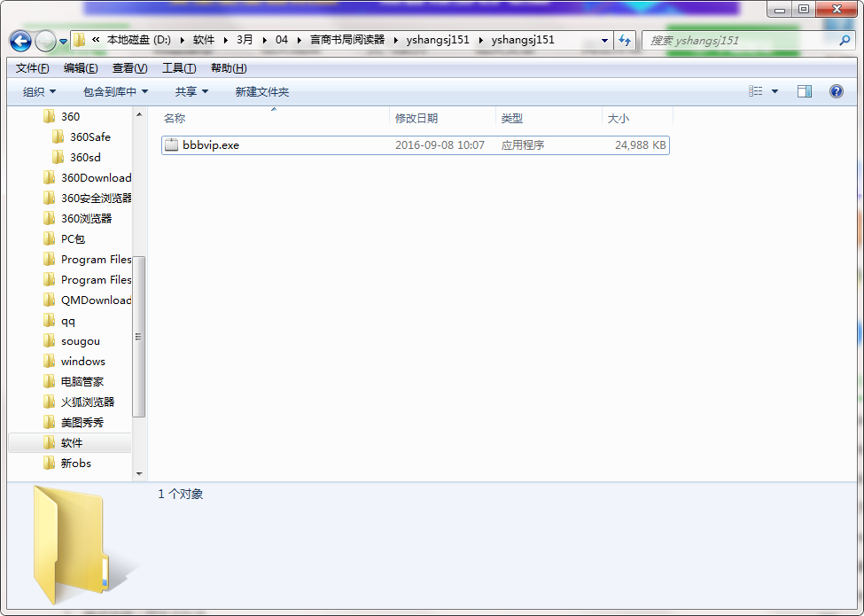Sort by the 类型 column header

(549, 119)
